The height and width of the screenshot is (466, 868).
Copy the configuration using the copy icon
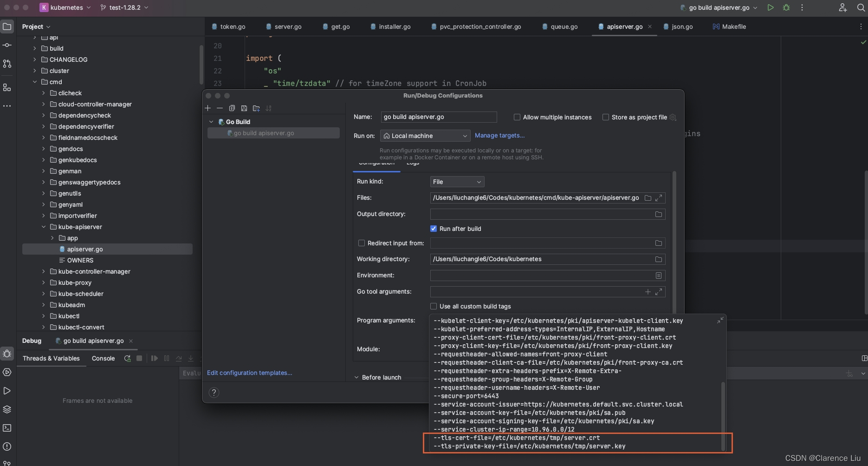[232, 108]
